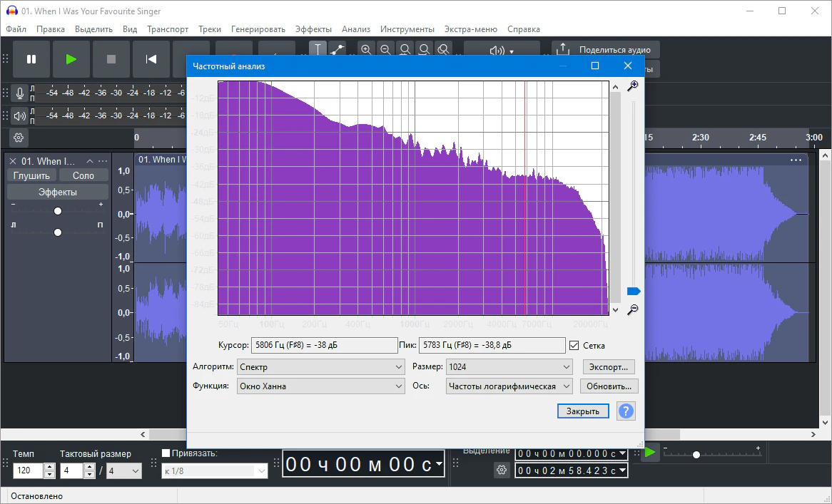Zoom in the spectrum plot with magnifier
832x504 pixels.
coord(631,86)
